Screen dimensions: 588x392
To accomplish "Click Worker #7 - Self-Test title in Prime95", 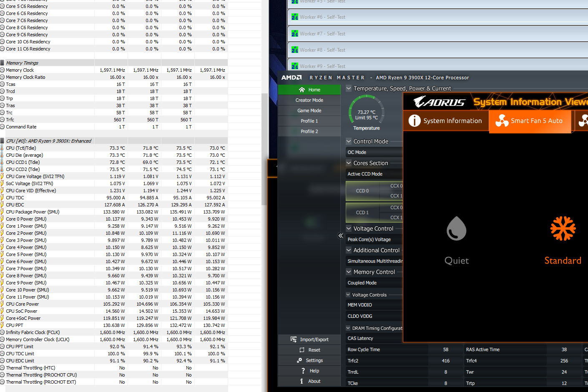I will point(322,34).
